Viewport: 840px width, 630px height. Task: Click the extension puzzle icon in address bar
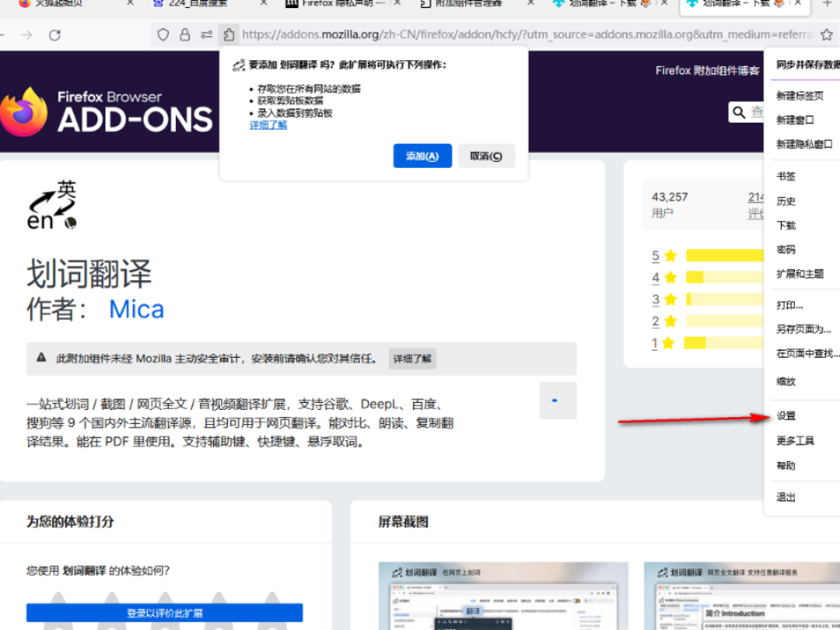pyautogui.click(x=229, y=34)
